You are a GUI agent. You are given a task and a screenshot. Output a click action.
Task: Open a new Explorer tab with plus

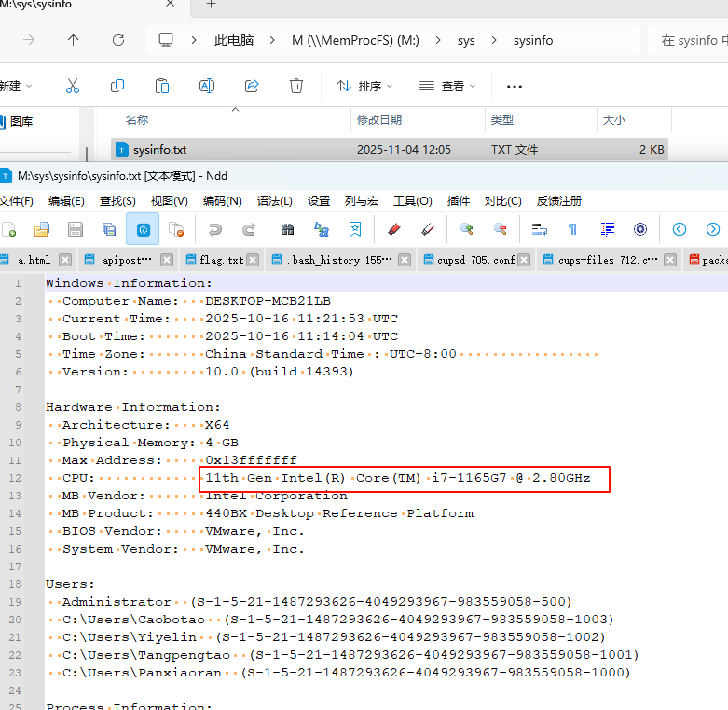point(212,4)
